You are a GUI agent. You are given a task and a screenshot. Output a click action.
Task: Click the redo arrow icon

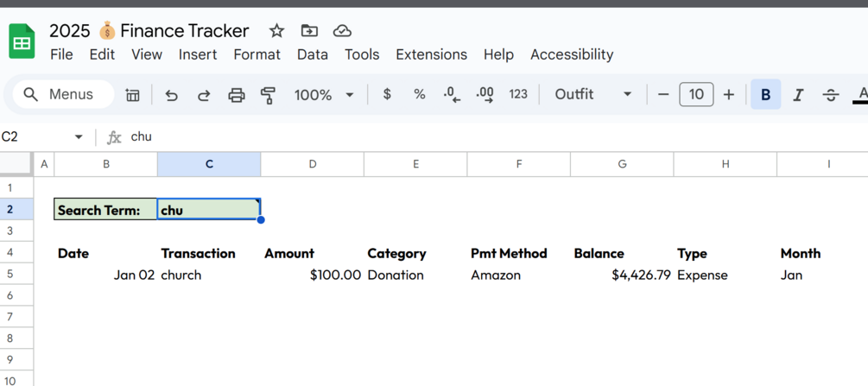pos(204,95)
